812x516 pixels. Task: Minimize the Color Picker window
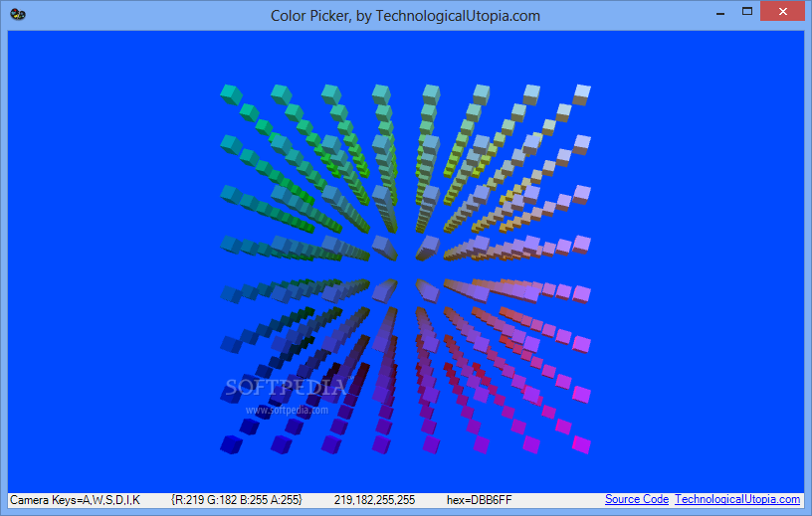pyautogui.click(x=720, y=12)
